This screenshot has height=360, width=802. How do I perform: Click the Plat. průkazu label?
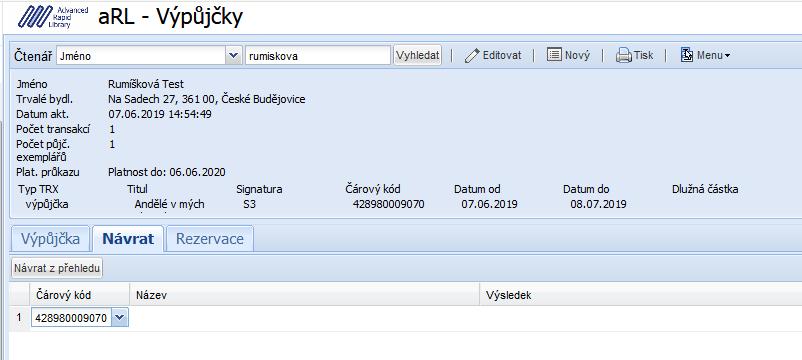(48, 172)
